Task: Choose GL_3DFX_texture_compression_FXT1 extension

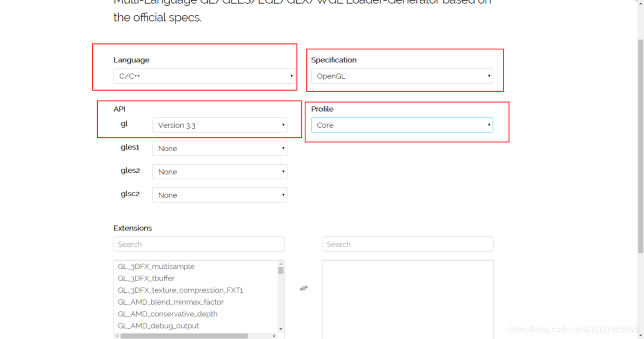Action: pyautogui.click(x=180, y=290)
